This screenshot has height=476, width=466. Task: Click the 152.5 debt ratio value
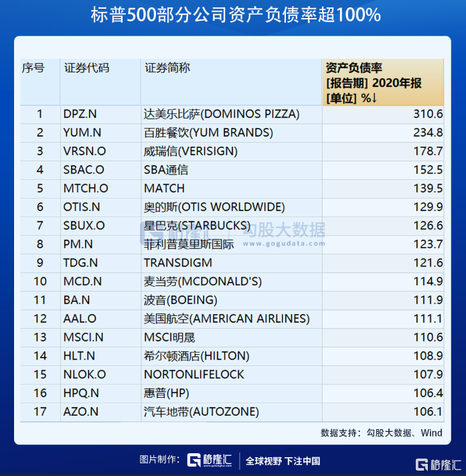[x=428, y=170]
